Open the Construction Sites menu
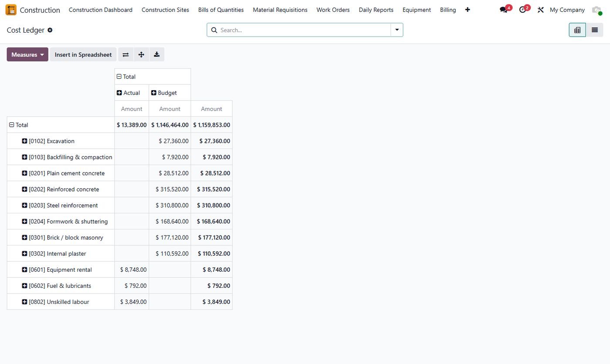Viewport: 610px width, 364px height. click(165, 10)
